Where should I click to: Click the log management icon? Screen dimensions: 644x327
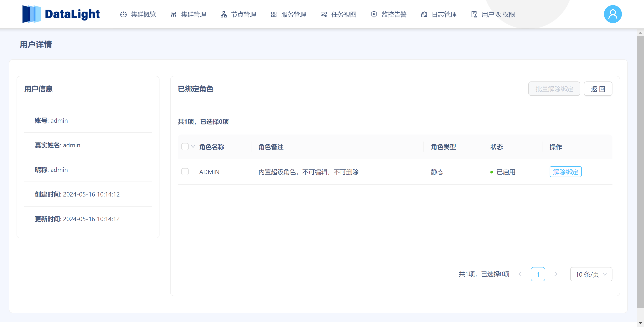point(424,15)
